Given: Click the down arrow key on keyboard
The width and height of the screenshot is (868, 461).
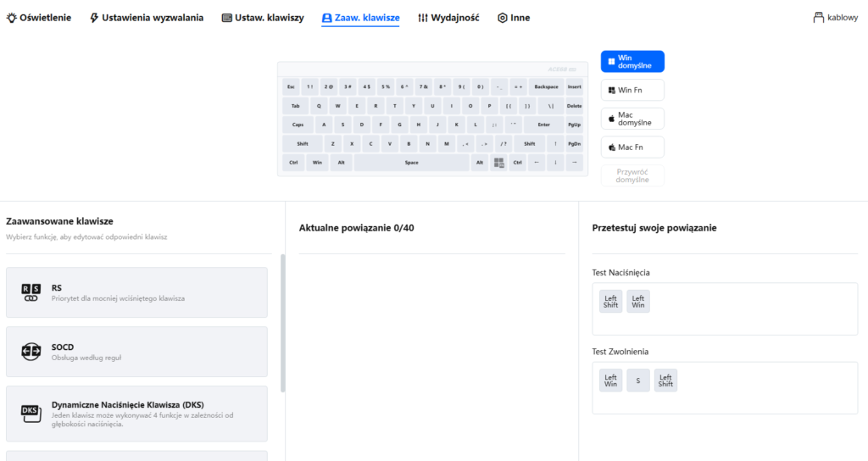Looking at the screenshot, I should coord(555,163).
